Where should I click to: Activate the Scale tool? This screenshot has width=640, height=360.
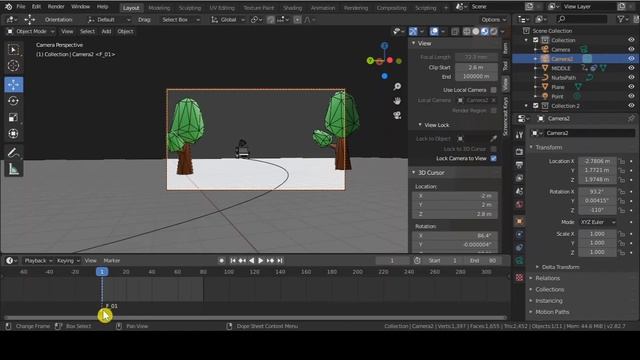[13, 118]
